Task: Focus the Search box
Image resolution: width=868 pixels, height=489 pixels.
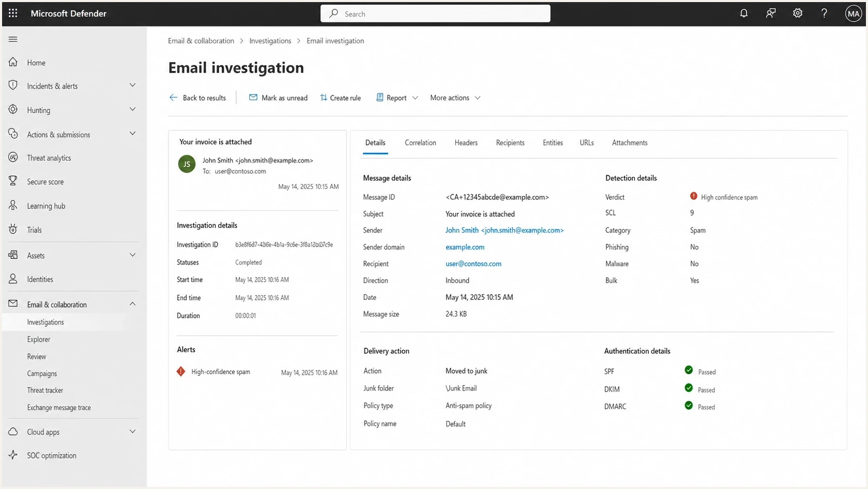Action: pos(435,14)
